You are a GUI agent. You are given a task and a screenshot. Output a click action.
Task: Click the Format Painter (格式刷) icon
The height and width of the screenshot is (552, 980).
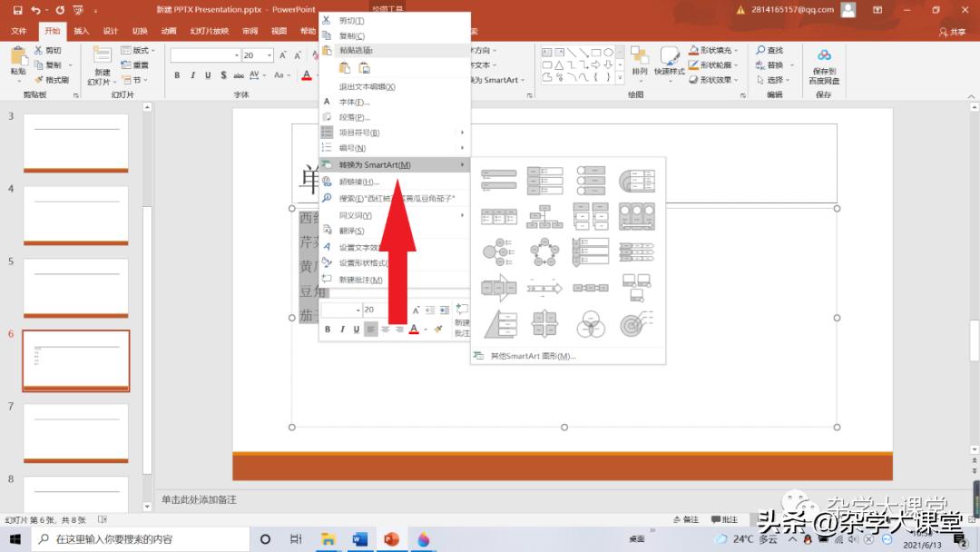[51, 80]
